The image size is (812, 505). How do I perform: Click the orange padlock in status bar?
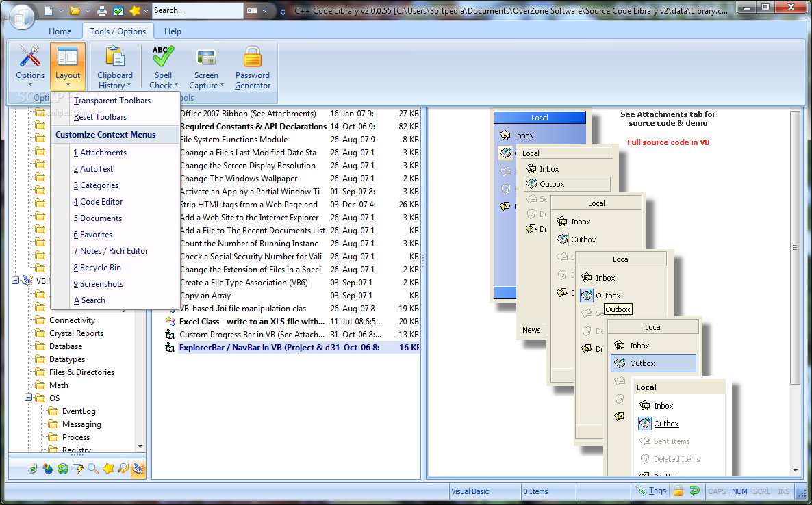pyautogui.click(x=678, y=491)
